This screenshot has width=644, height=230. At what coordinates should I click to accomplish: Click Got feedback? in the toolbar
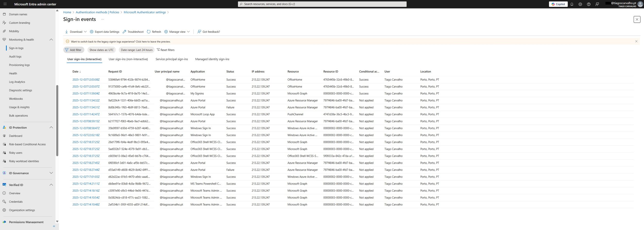click(x=209, y=32)
